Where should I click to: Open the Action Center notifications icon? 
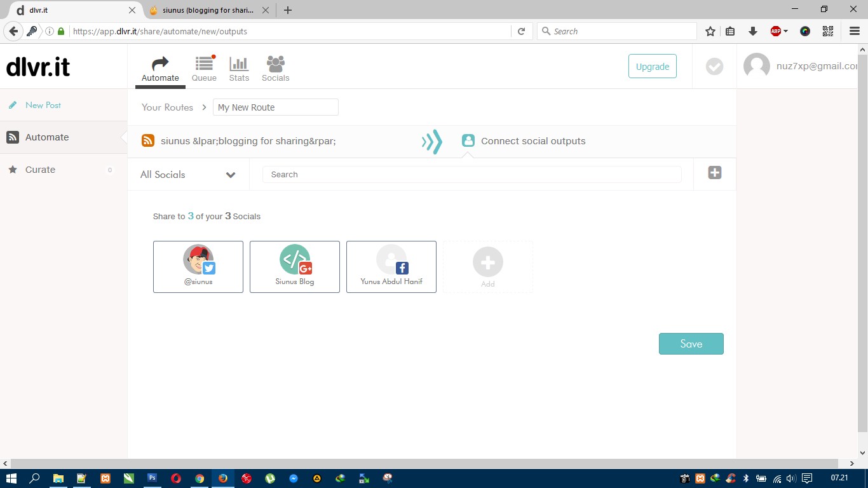coord(807,478)
